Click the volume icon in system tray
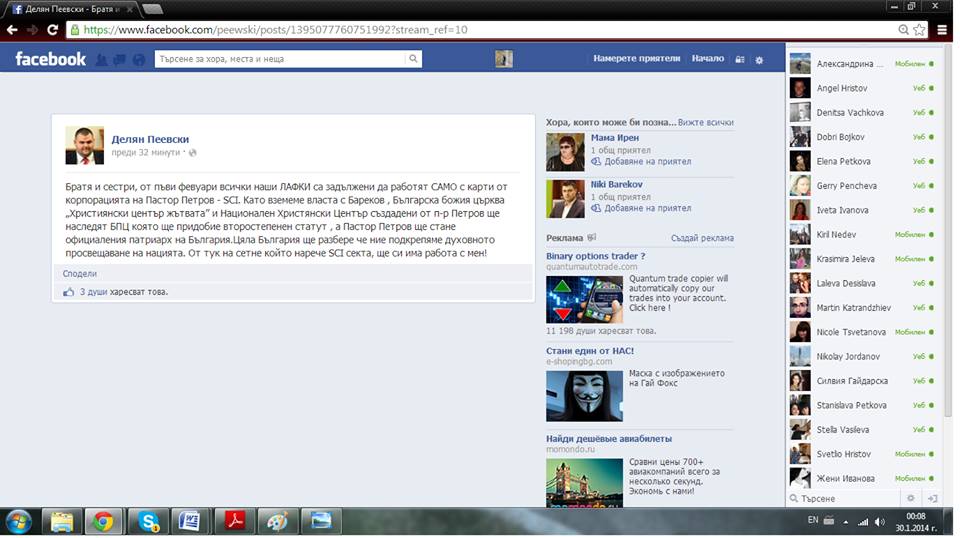The image size is (960, 538). click(x=880, y=521)
